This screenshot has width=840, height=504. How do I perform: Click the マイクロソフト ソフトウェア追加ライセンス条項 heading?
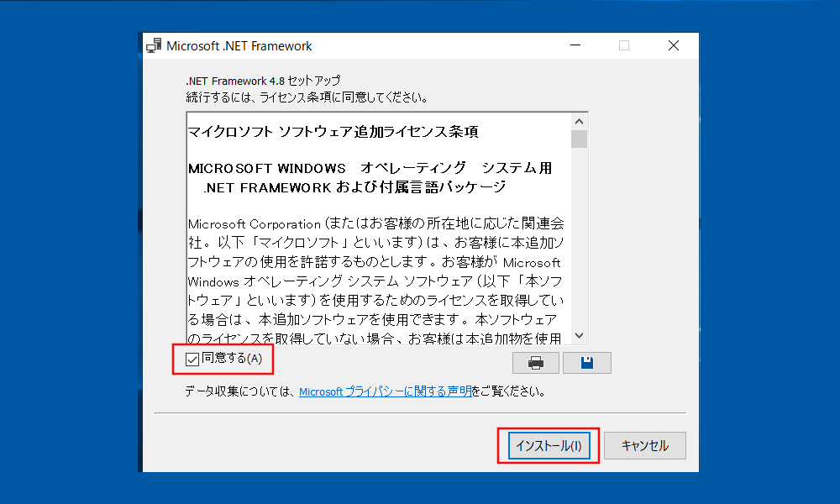(333, 132)
